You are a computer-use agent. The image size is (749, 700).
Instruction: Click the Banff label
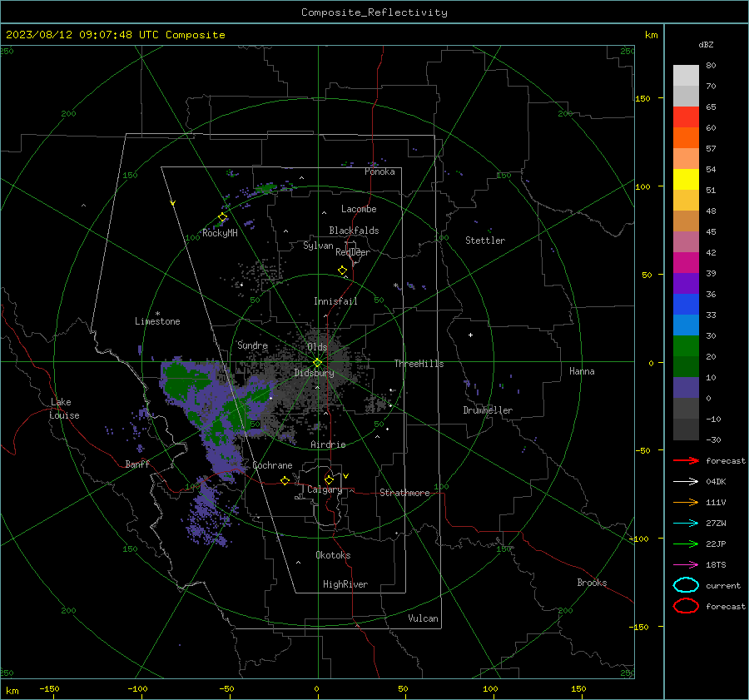(137, 464)
